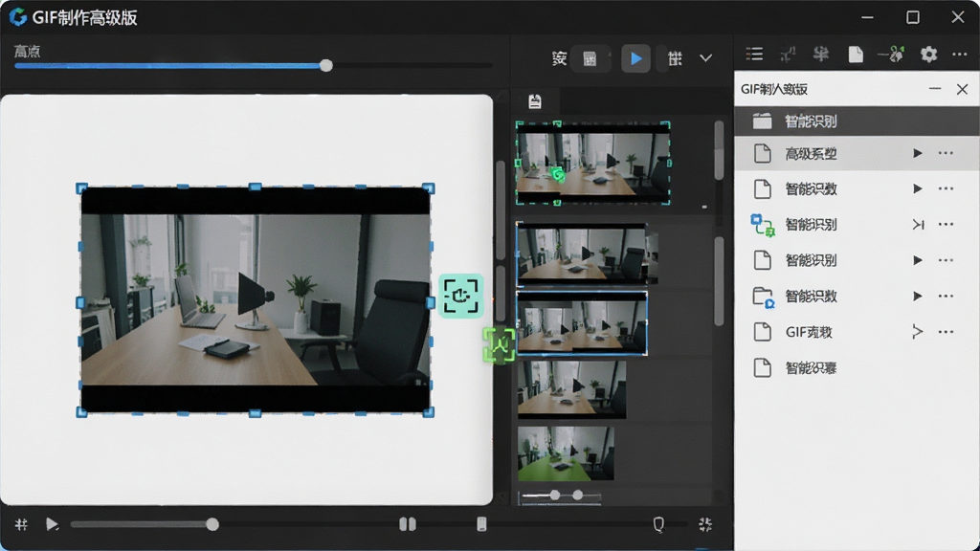Screen dimensions: 980x551
Task: Play the preview from the bottom playback bar
Action: pos(52,524)
